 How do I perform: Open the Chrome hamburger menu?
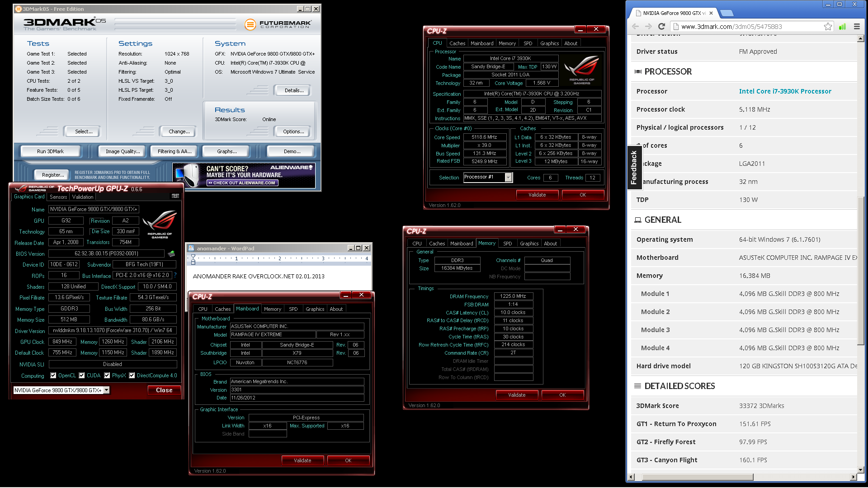(x=857, y=27)
